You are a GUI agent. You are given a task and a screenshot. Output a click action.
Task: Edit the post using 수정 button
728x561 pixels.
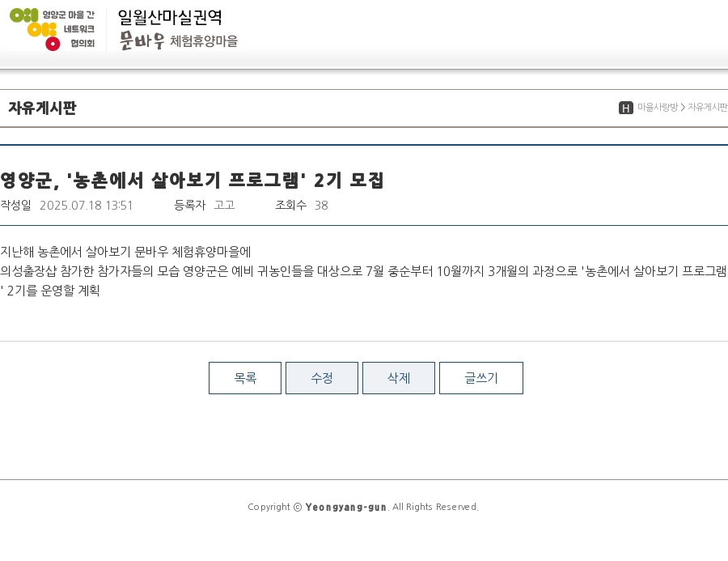coord(322,378)
